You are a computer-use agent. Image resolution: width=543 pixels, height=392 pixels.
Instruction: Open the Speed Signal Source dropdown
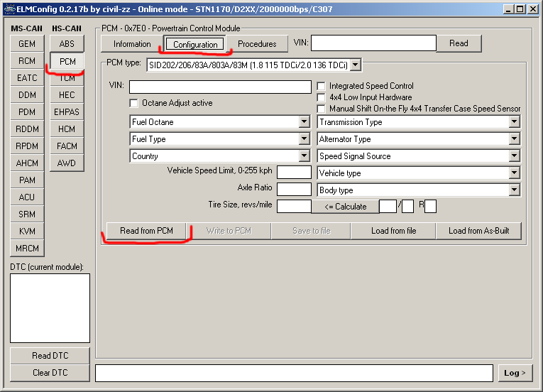coord(515,156)
